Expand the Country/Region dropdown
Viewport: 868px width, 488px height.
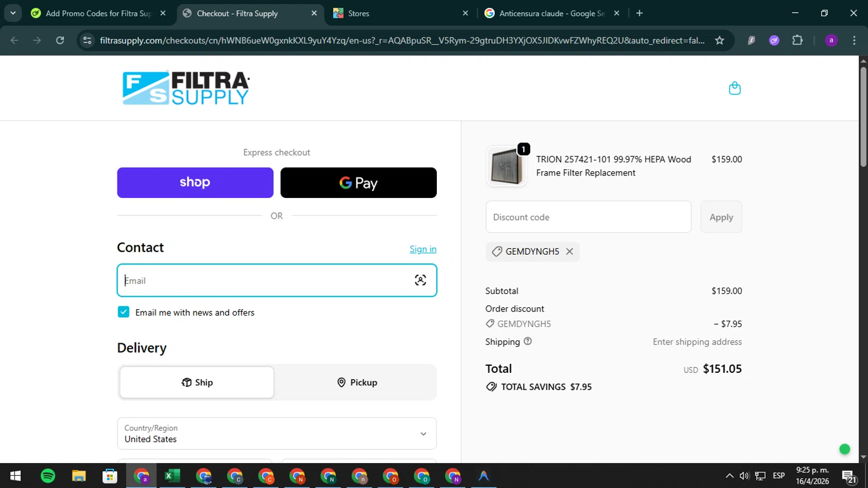pyautogui.click(x=277, y=434)
